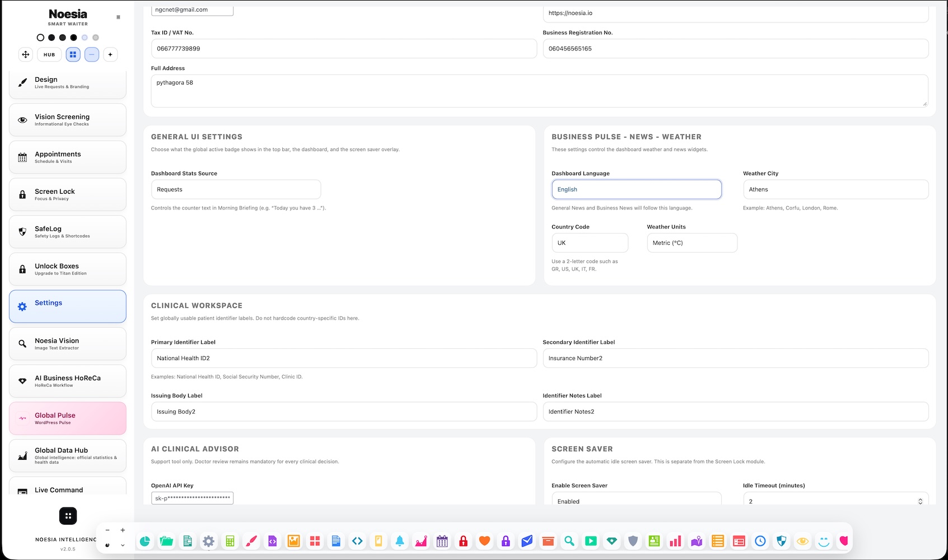Click the blue bell notification dock icon

400,541
